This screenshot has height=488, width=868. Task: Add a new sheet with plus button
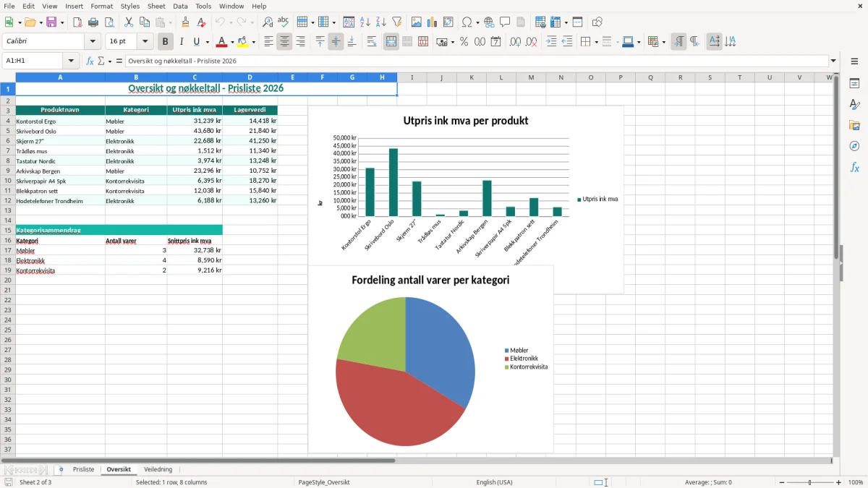click(x=61, y=469)
